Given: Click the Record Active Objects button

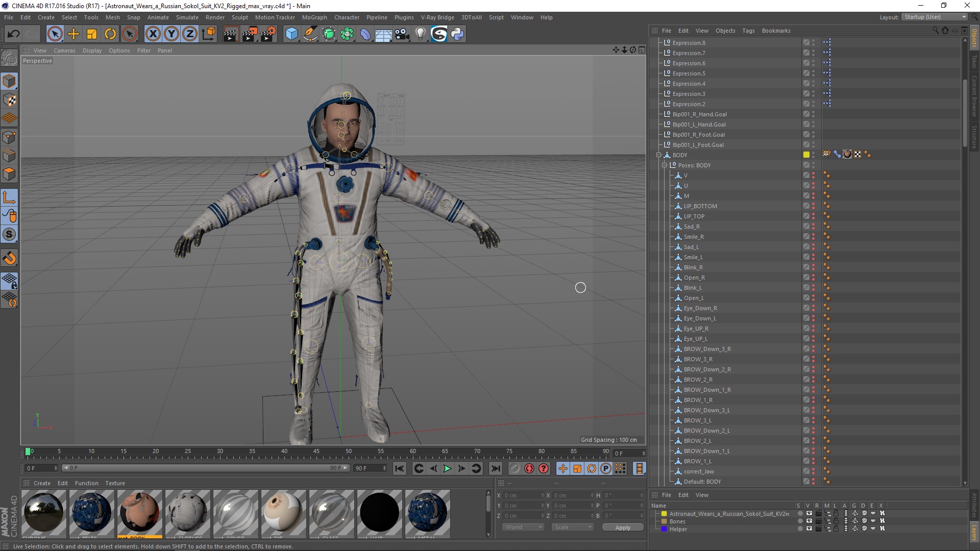Looking at the screenshot, I should 514,468.
